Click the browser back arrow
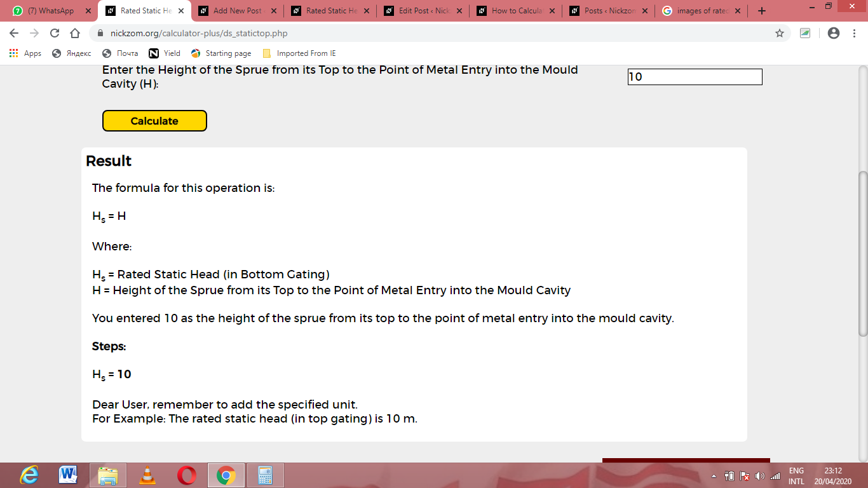 (14, 33)
